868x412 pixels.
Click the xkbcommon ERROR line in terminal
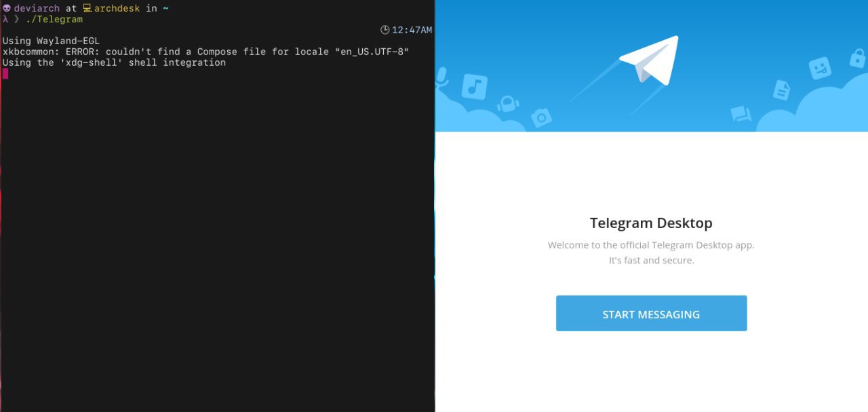click(205, 52)
